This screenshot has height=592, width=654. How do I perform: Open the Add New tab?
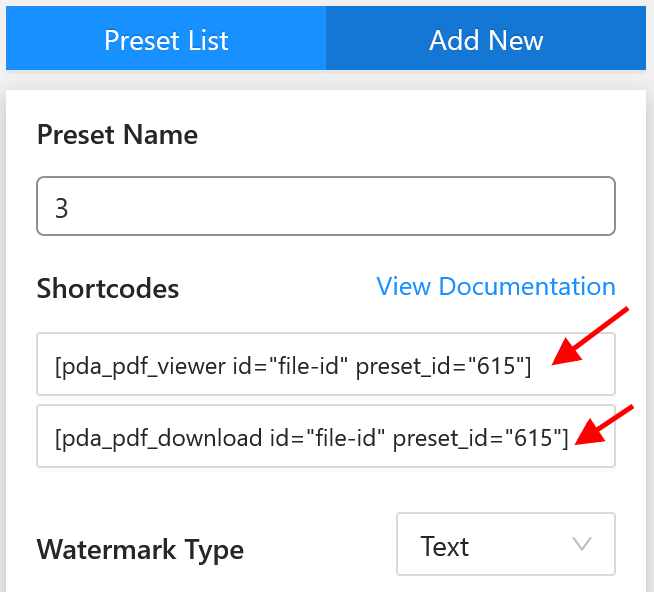coord(486,38)
